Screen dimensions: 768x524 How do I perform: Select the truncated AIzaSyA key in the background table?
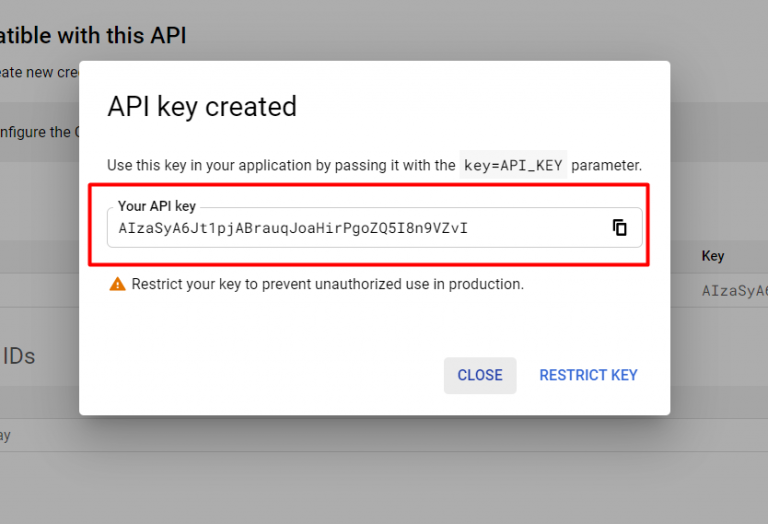735,291
